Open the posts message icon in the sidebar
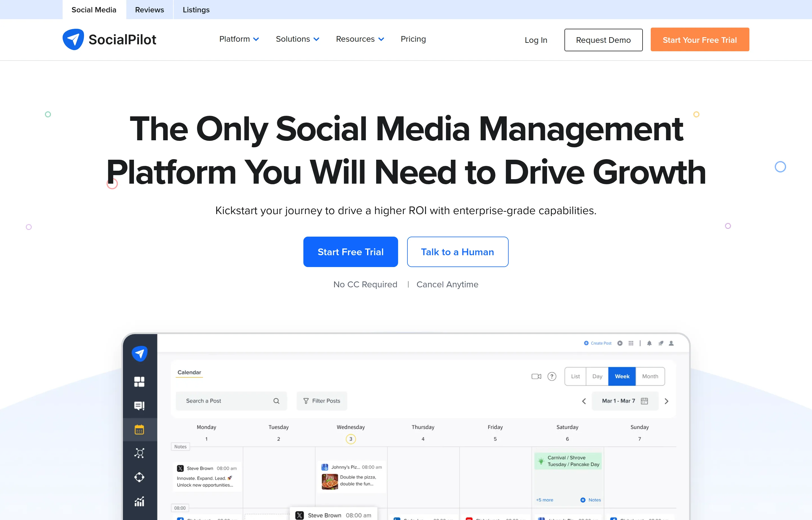The width and height of the screenshot is (812, 520). [139, 406]
